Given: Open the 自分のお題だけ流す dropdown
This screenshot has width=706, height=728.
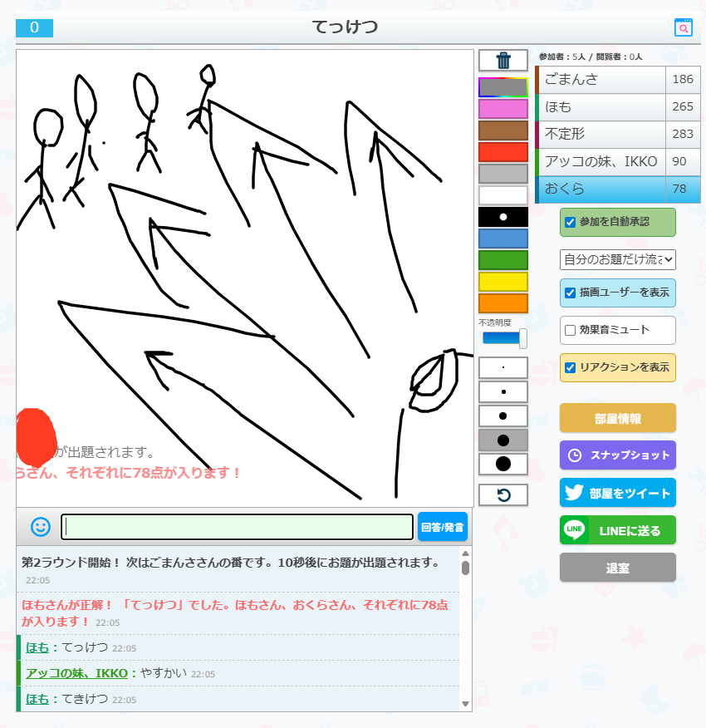Looking at the screenshot, I should [617, 259].
